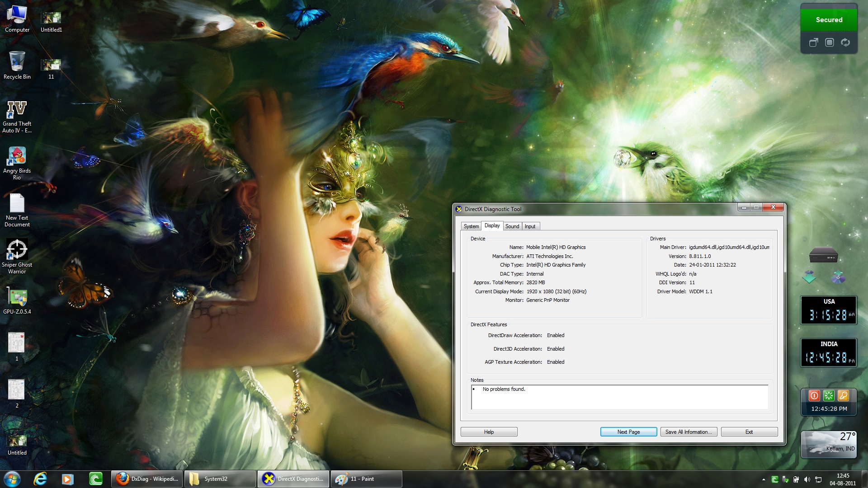Switch to the DirectX Diagnostic taskbar button

click(x=293, y=479)
